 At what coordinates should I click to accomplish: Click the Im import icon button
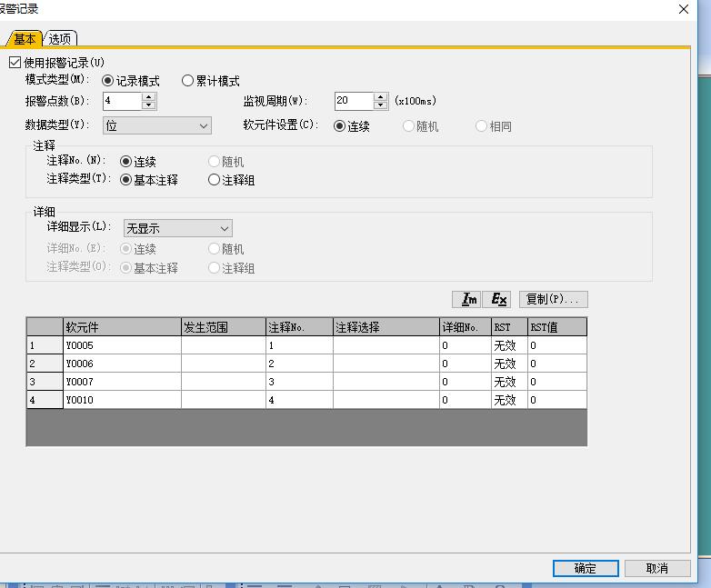468,299
